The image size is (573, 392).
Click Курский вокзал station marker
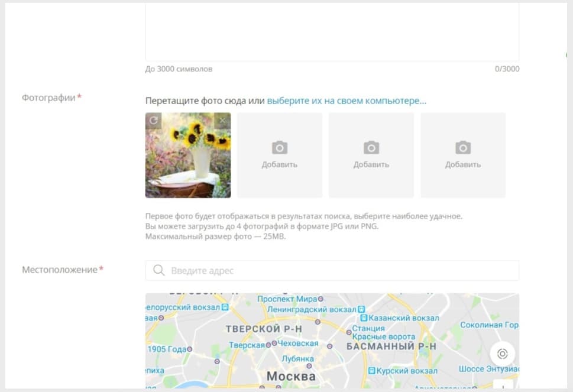(x=371, y=371)
